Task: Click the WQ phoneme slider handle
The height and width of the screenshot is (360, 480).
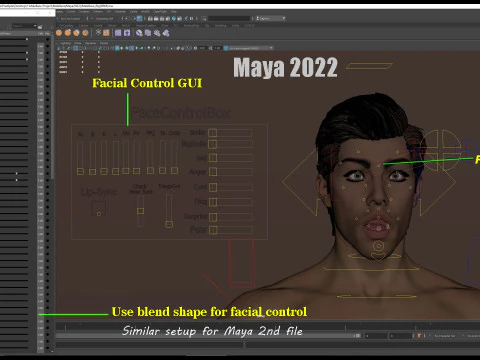Action: (x=150, y=171)
